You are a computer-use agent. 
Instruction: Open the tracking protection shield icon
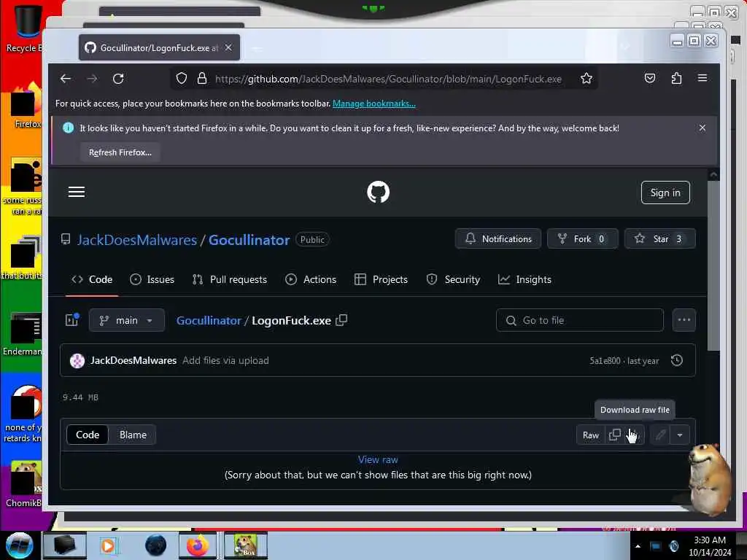(182, 79)
